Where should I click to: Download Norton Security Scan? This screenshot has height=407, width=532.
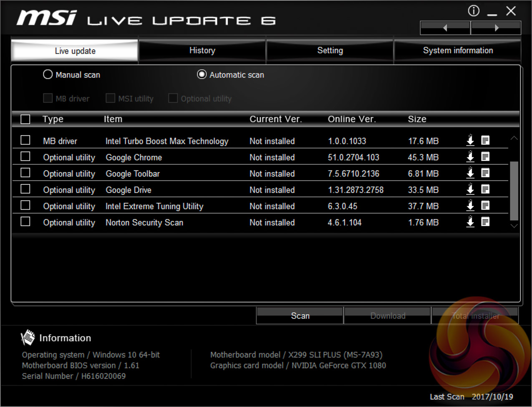coord(470,222)
